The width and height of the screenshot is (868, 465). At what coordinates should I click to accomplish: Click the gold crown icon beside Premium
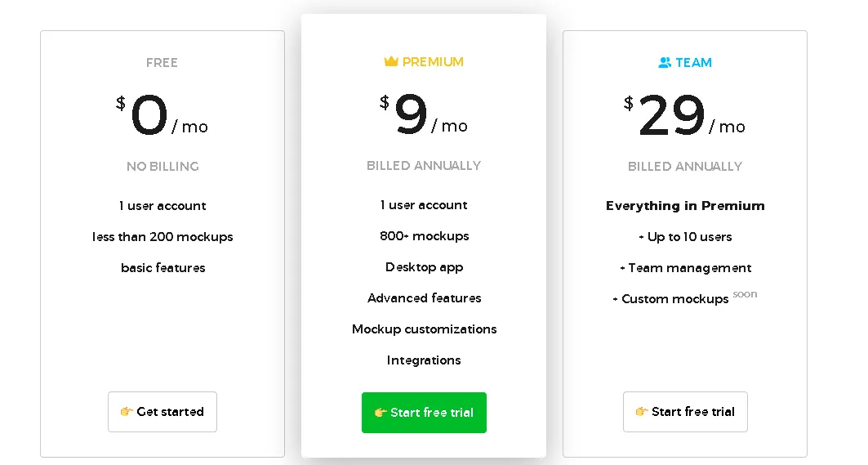click(x=391, y=61)
